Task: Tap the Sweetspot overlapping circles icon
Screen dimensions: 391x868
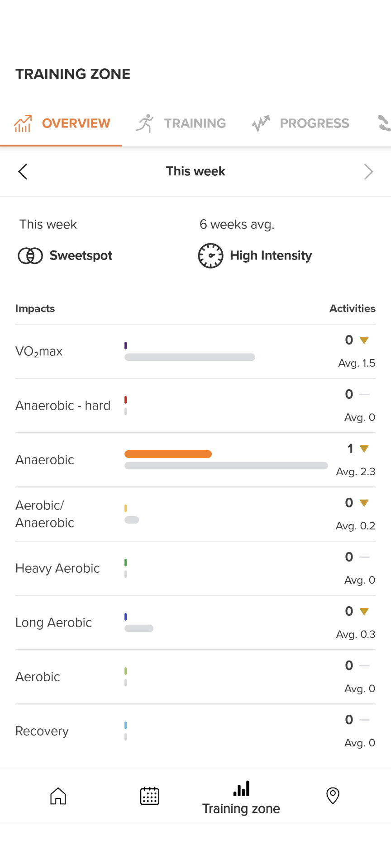Action: click(30, 256)
